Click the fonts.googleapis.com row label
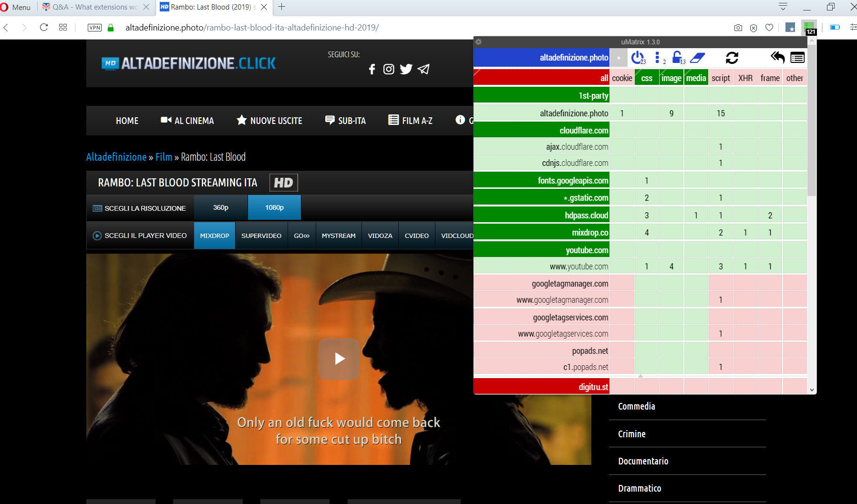 [x=541, y=180]
